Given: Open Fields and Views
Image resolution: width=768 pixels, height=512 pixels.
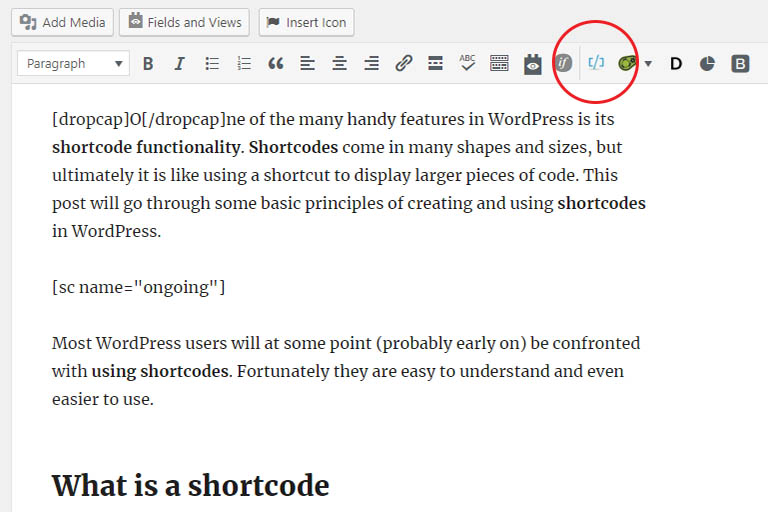Looking at the screenshot, I should [x=184, y=23].
